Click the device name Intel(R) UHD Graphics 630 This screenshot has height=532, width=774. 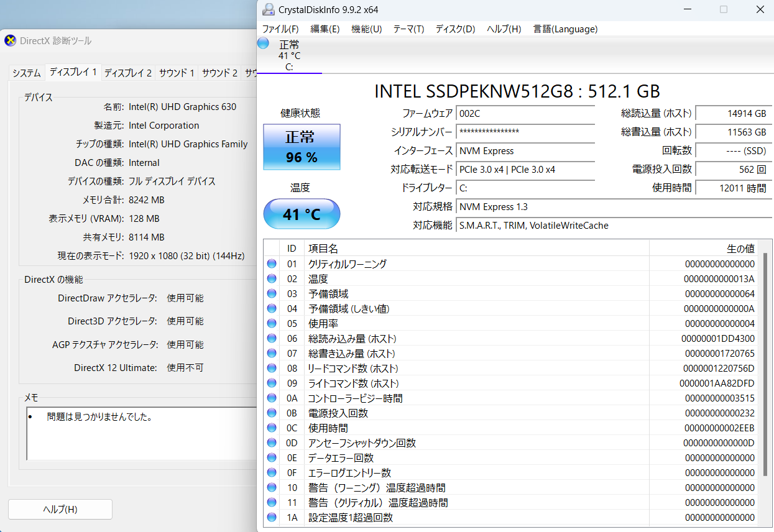183,106
